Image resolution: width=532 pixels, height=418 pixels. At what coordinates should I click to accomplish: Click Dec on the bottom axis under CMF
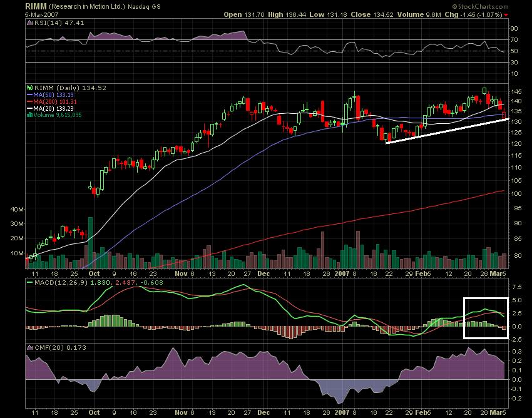point(263,413)
